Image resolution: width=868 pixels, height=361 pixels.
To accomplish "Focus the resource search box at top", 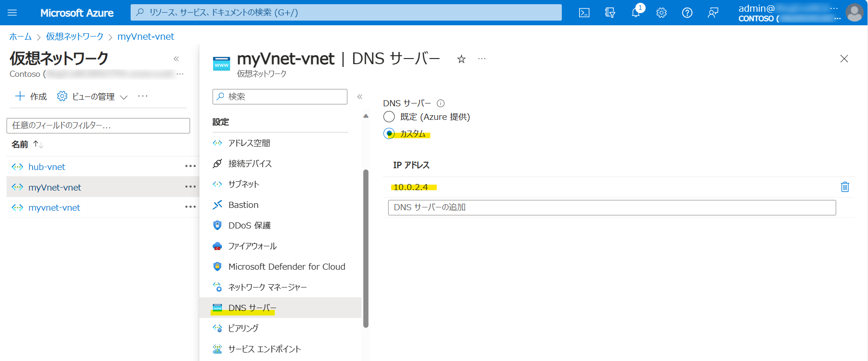I will [346, 13].
